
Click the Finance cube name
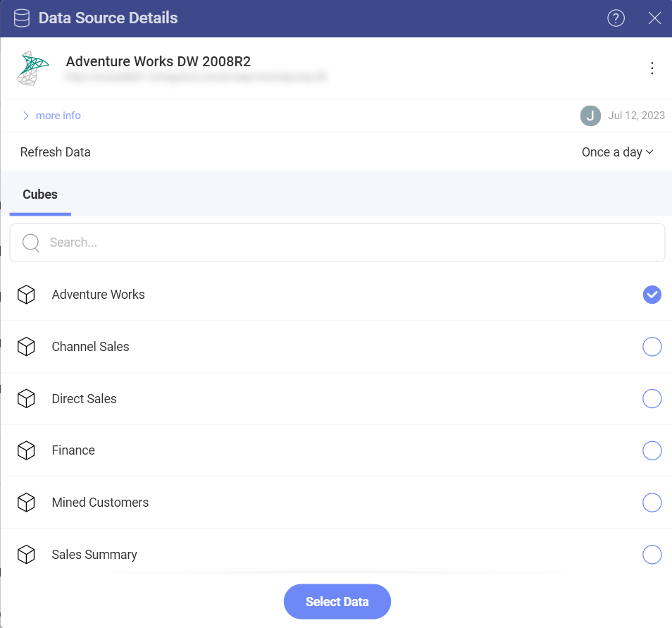[73, 450]
